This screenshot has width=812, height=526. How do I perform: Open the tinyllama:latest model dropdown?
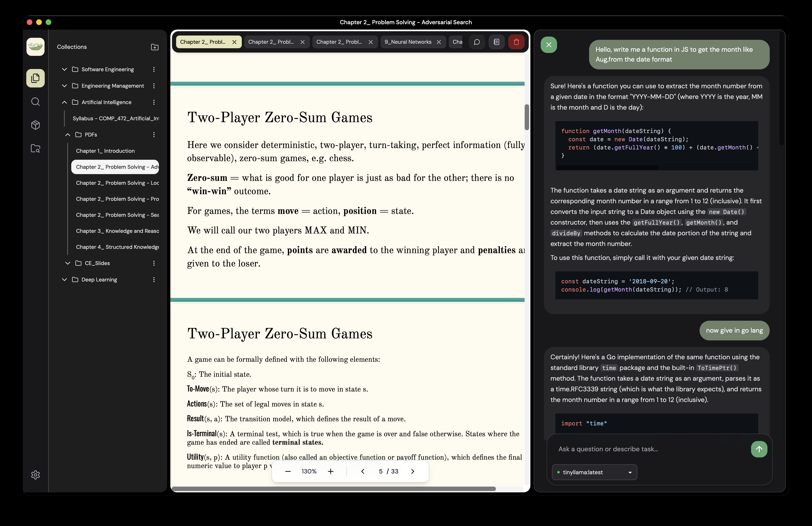click(x=594, y=472)
